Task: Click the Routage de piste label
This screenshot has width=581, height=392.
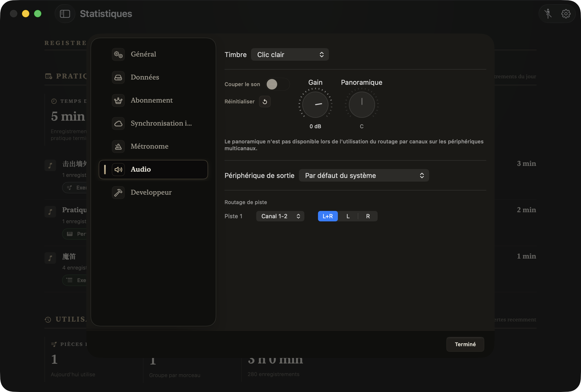Action: click(246, 202)
